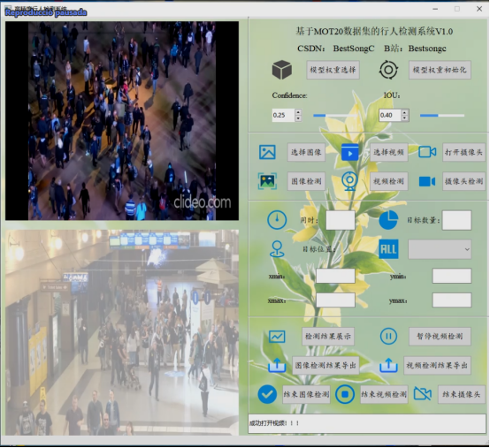Decrease Confidence with spinbox down arrow

coord(298,118)
